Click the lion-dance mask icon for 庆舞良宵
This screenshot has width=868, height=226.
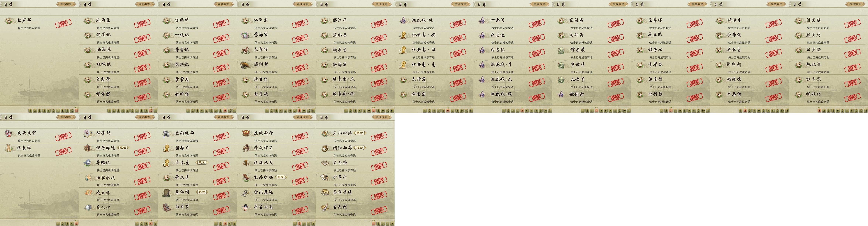(9, 133)
